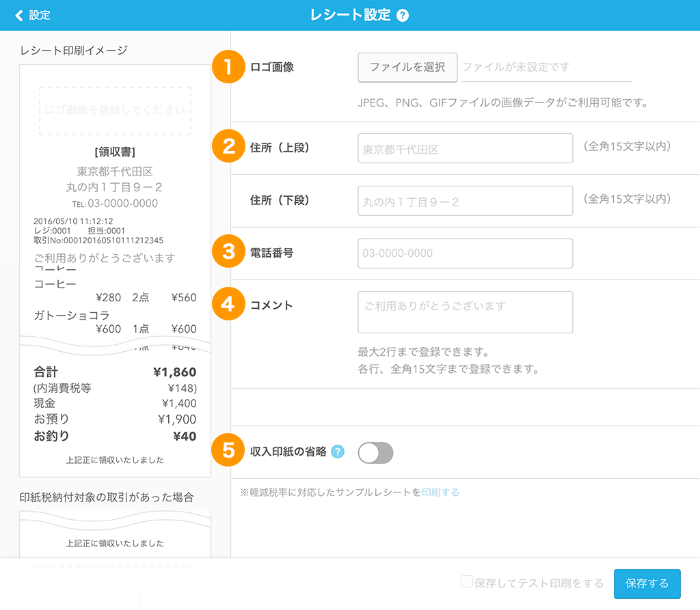Click the 保存する button
Viewport: 700px width, 610px height.
(x=647, y=583)
